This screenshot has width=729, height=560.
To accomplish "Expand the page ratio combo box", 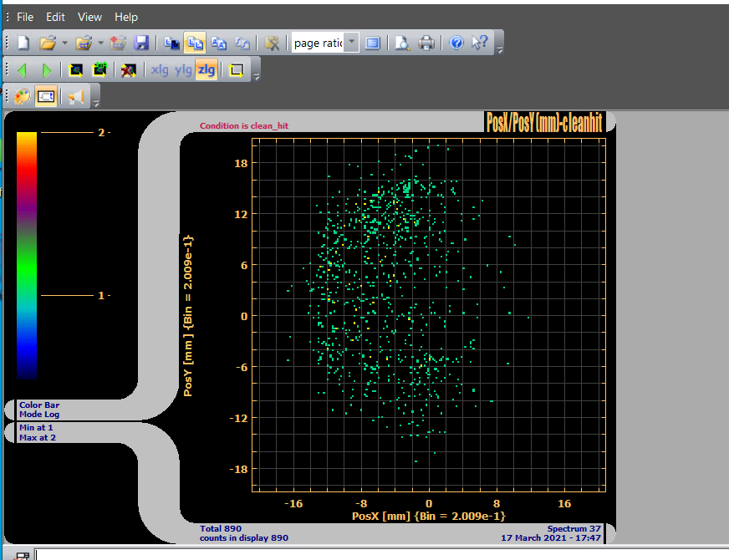I will click(351, 43).
